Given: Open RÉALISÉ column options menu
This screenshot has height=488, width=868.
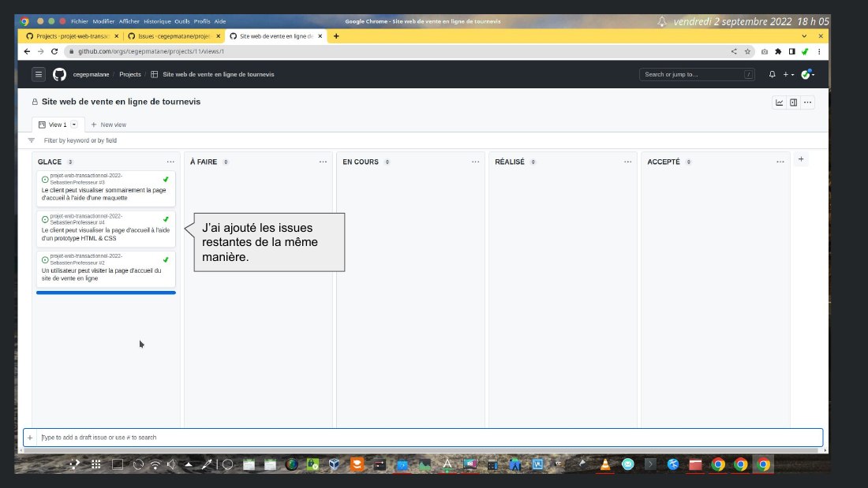Looking at the screenshot, I should (x=628, y=162).
